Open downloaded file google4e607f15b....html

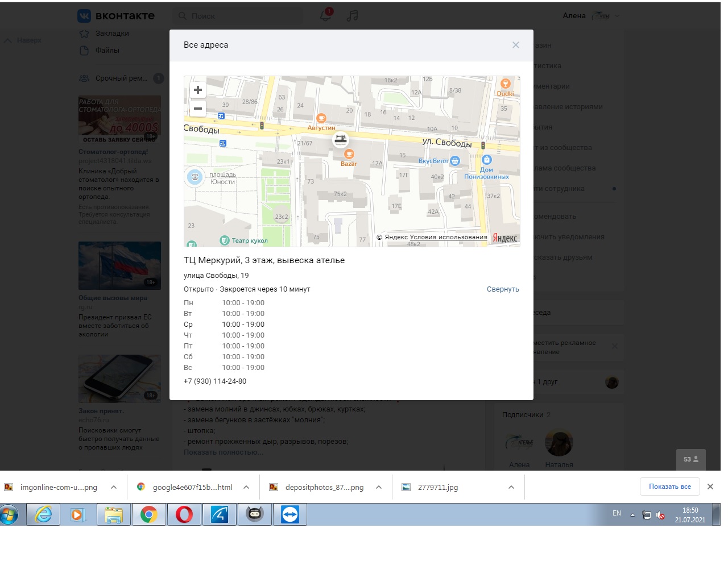[192, 487]
